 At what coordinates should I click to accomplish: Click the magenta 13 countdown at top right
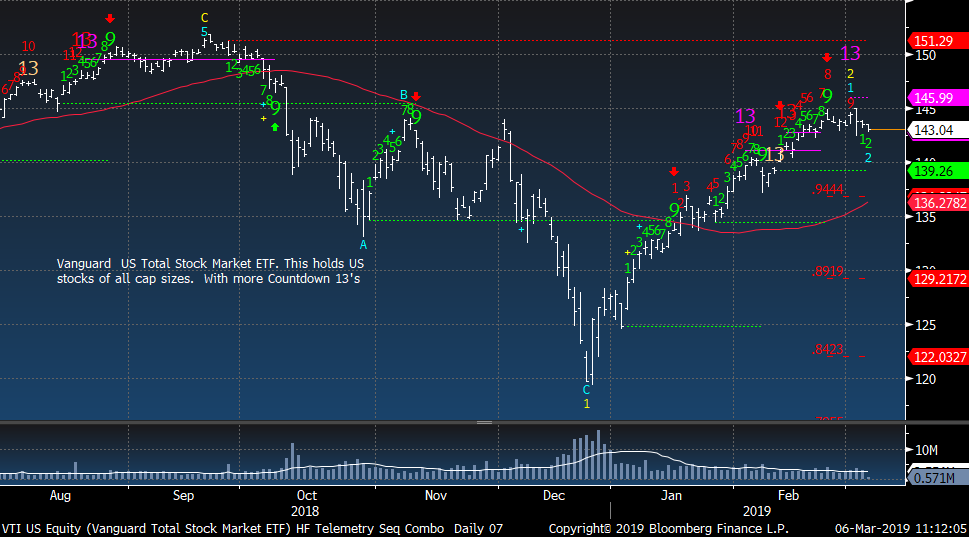tap(850, 53)
